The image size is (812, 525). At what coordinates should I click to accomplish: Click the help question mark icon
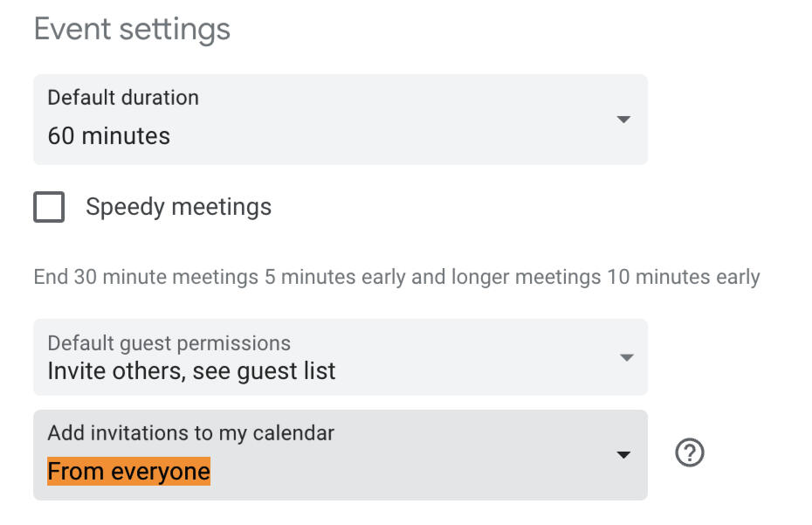pos(690,453)
